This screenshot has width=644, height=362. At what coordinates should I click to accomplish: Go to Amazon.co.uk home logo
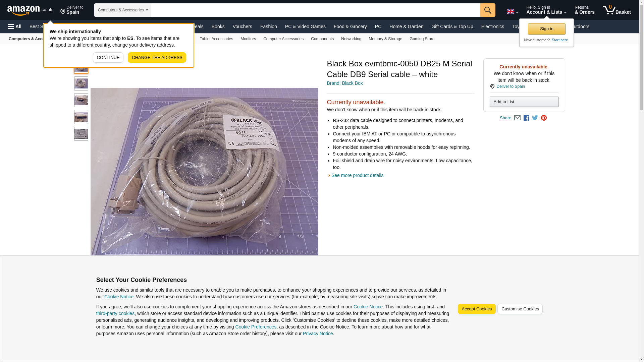[x=30, y=10]
